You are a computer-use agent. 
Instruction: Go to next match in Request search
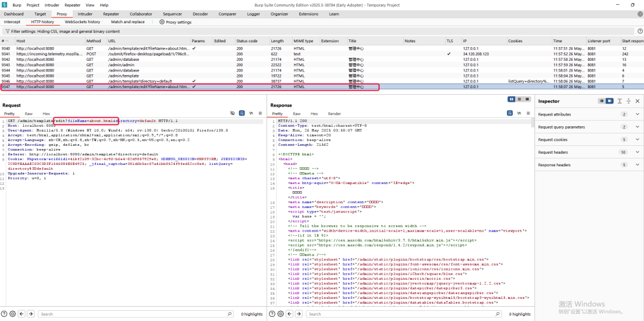click(31, 314)
